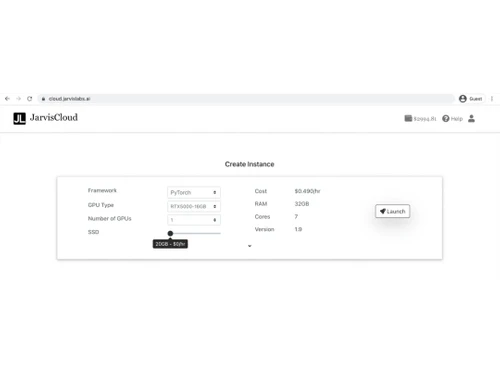
Task: Click the account balance amount
Action: (x=425, y=119)
